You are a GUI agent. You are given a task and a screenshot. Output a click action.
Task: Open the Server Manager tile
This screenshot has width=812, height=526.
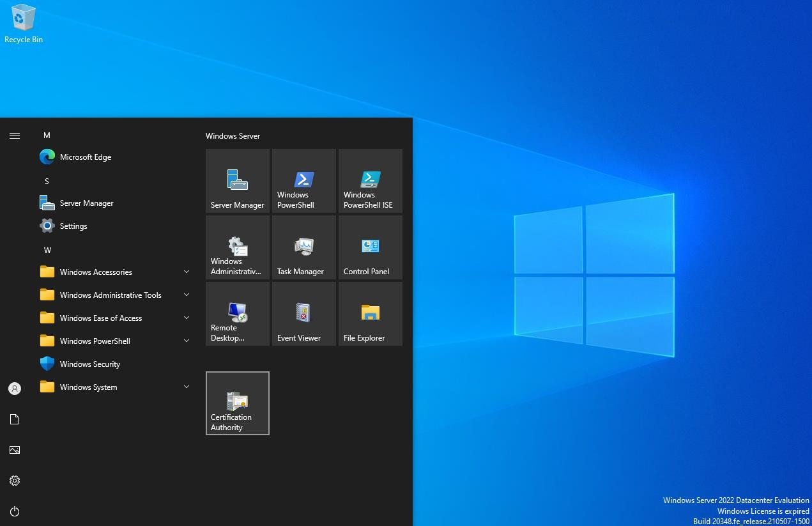(x=238, y=181)
